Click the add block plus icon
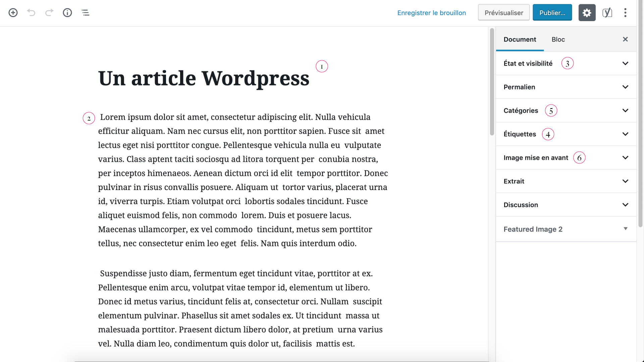 (x=13, y=13)
